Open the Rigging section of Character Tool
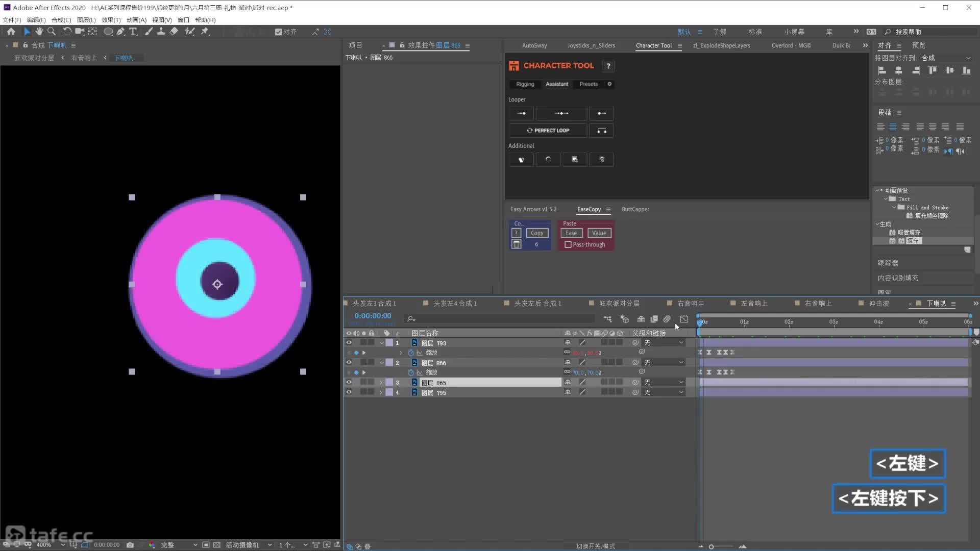The width and height of the screenshot is (980, 551). 525,84
